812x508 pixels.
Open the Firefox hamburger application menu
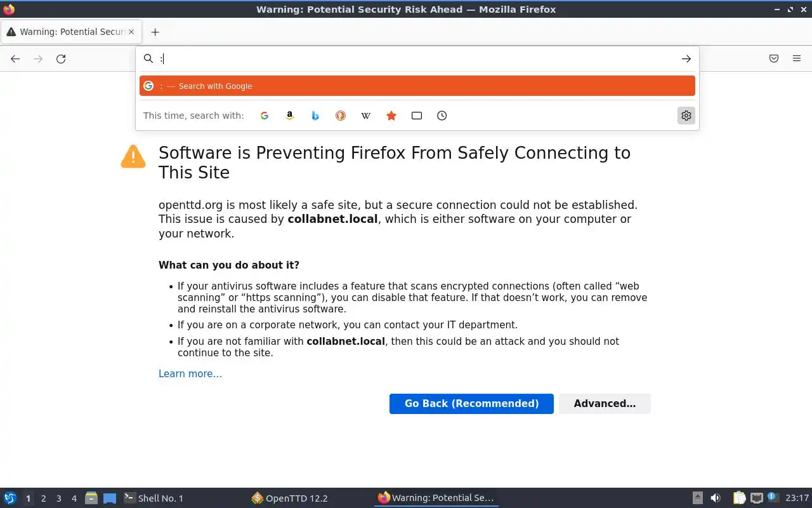click(797, 59)
